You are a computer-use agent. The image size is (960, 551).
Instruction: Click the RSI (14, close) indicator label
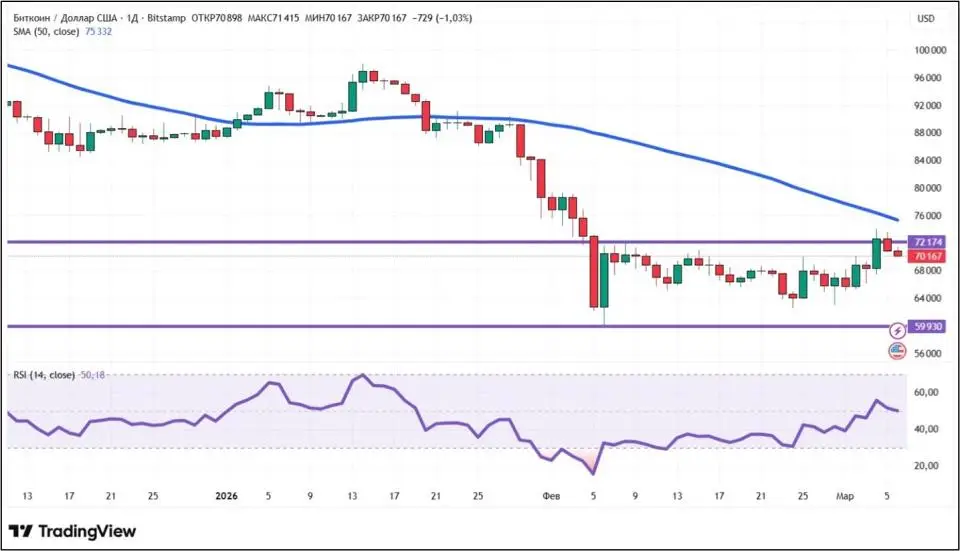(44, 375)
